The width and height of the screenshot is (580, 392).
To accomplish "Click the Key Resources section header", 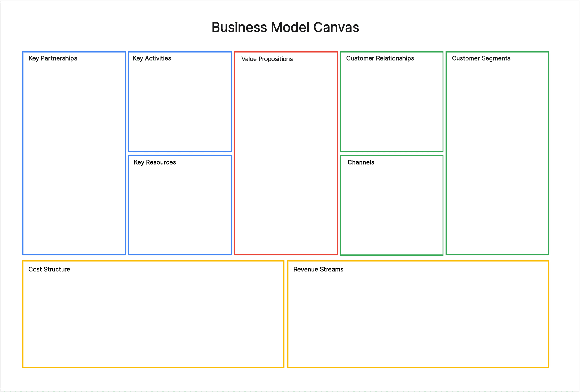I will (x=154, y=162).
